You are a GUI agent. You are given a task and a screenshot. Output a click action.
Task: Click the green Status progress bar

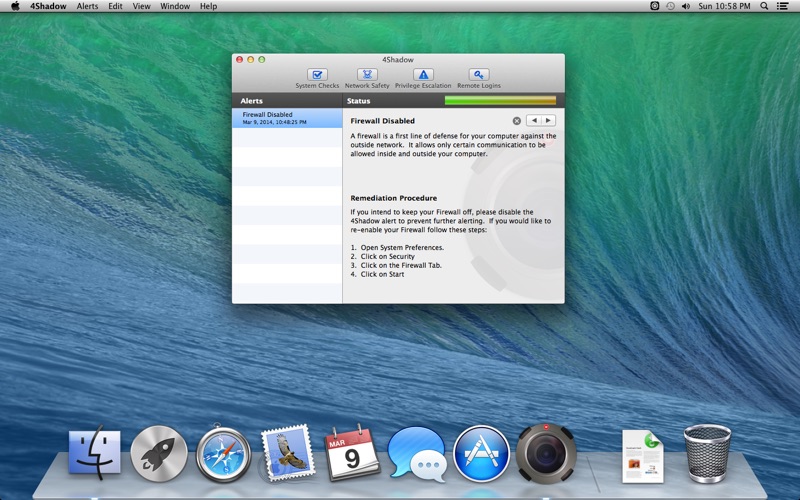pos(500,101)
